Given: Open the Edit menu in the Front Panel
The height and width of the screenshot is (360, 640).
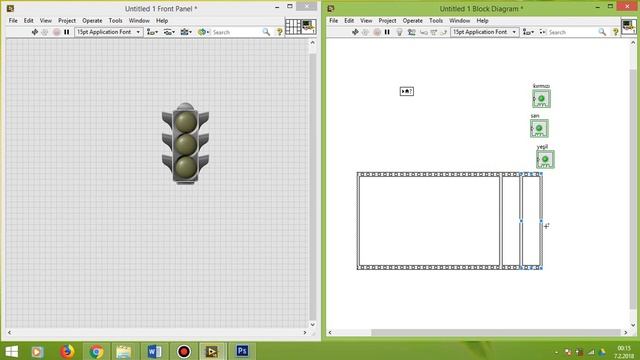Looking at the screenshot, I should (29, 20).
